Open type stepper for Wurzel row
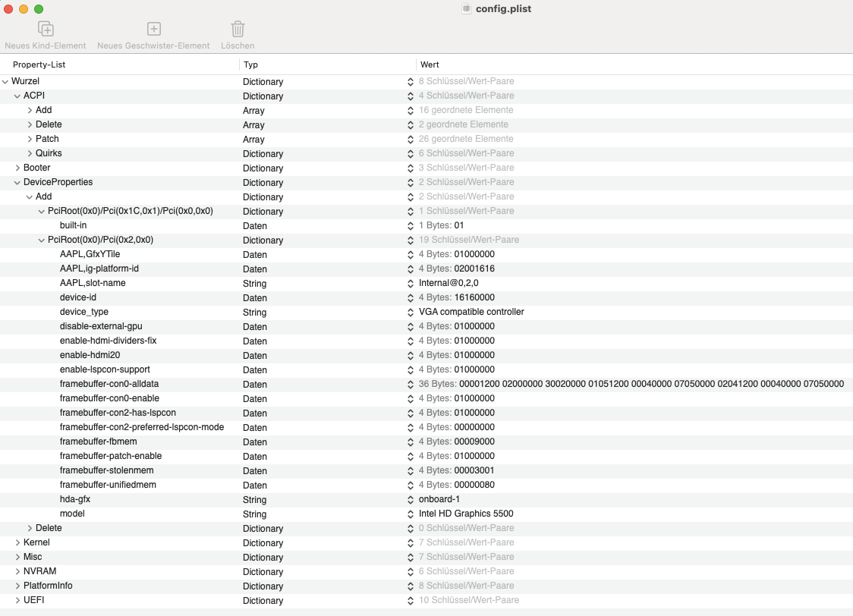The height and width of the screenshot is (616, 853). [410, 82]
